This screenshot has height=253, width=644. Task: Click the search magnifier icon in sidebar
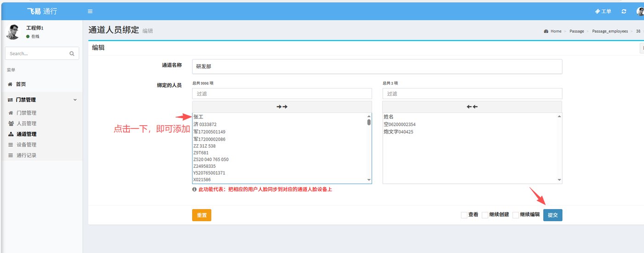pos(72,53)
